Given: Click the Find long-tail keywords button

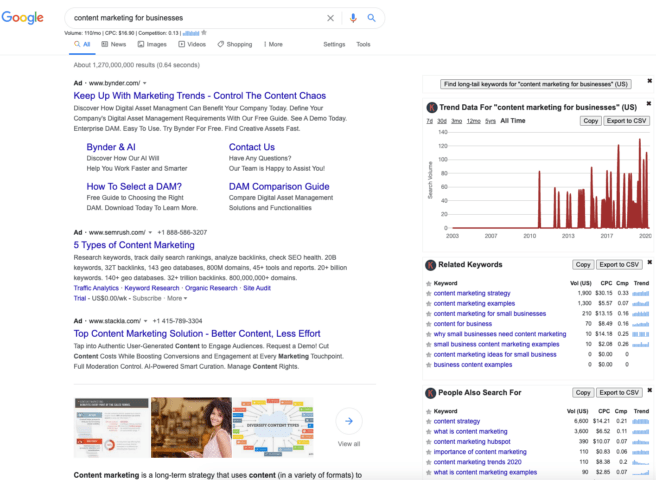Looking at the screenshot, I should 536,84.
